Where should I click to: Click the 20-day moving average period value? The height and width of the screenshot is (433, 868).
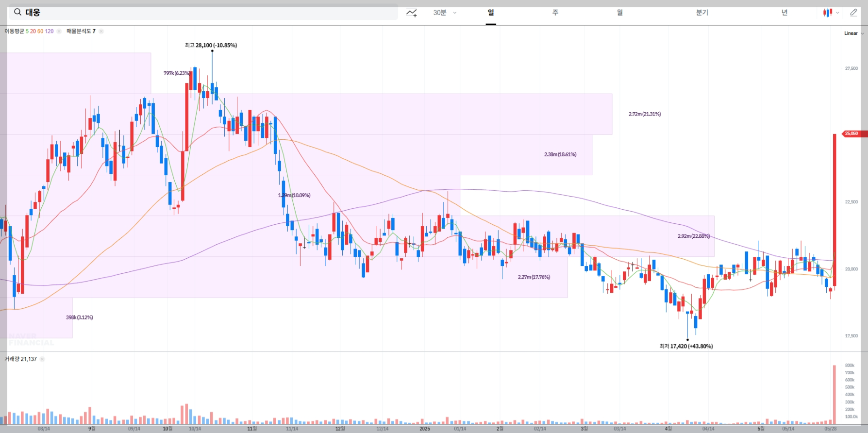coord(33,31)
